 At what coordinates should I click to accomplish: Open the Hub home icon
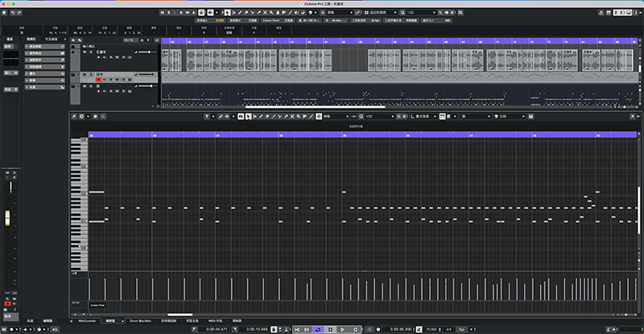[4, 12]
